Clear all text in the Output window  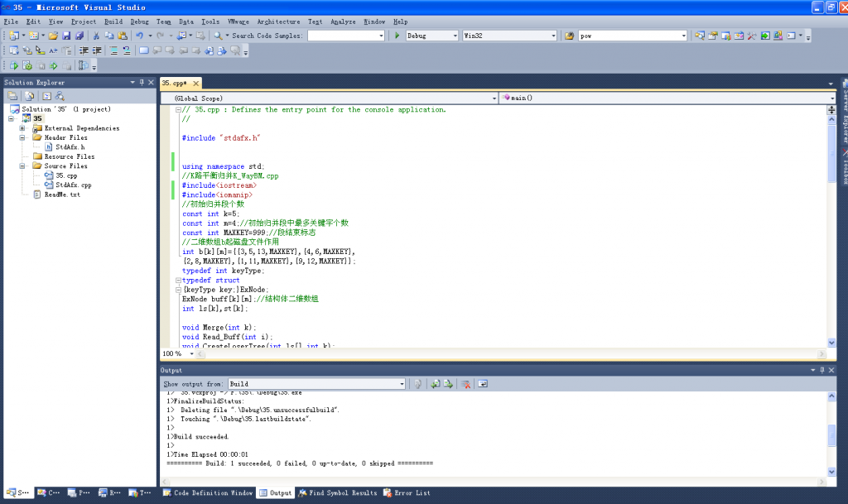coord(466,383)
